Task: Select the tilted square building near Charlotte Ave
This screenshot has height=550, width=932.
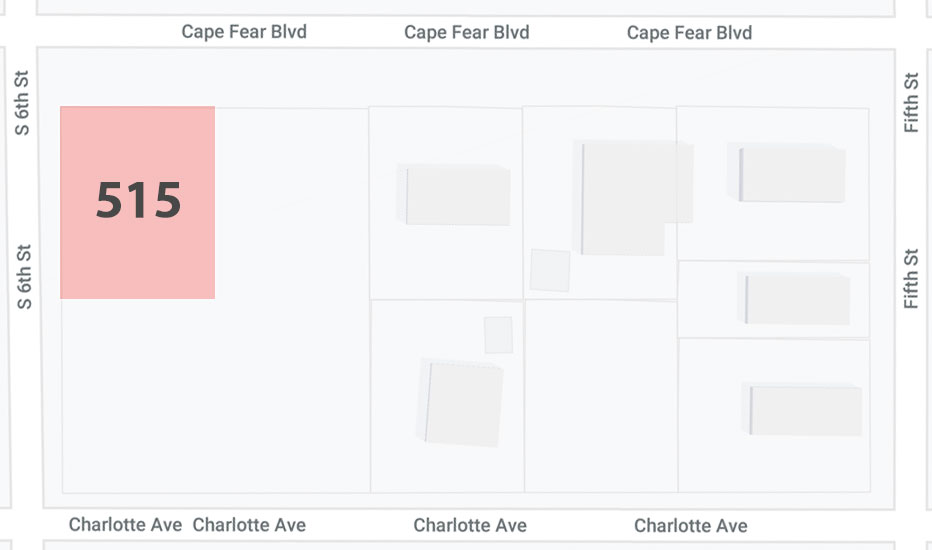Action: 460,403
